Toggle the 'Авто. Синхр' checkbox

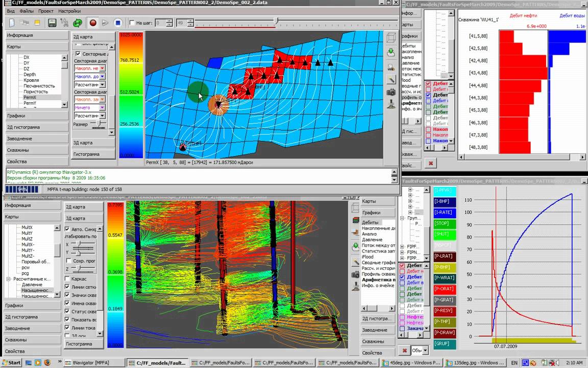pyautogui.click(x=67, y=229)
